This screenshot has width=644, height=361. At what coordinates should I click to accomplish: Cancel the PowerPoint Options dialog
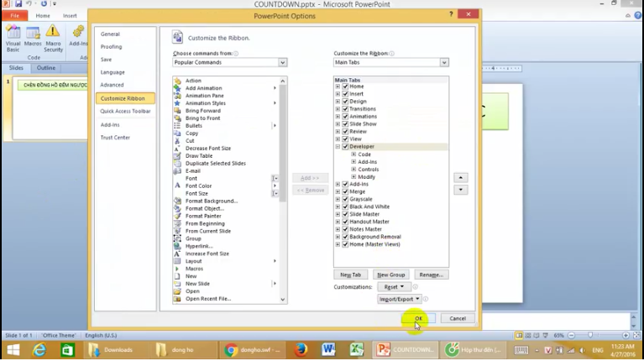pyautogui.click(x=458, y=318)
